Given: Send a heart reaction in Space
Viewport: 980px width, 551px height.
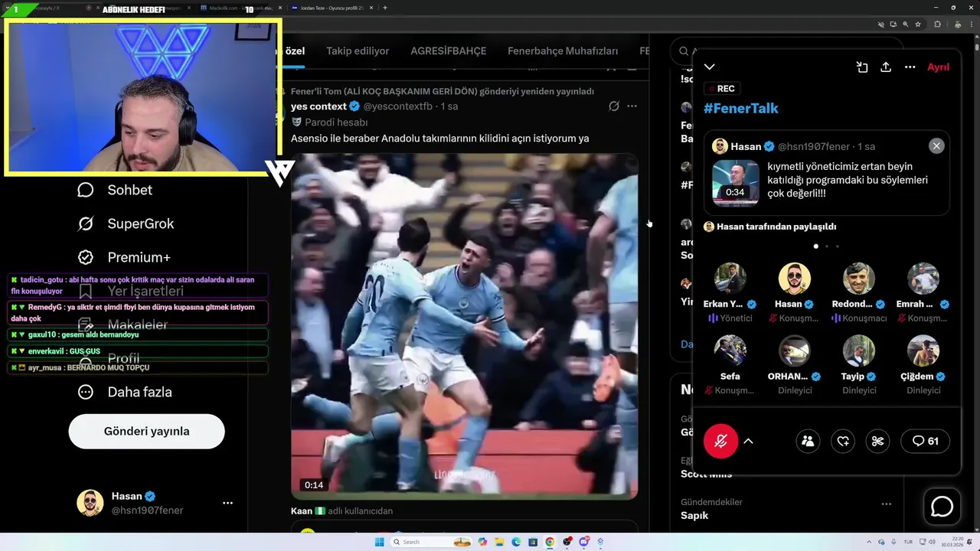Looking at the screenshot, I should [843, 441].
